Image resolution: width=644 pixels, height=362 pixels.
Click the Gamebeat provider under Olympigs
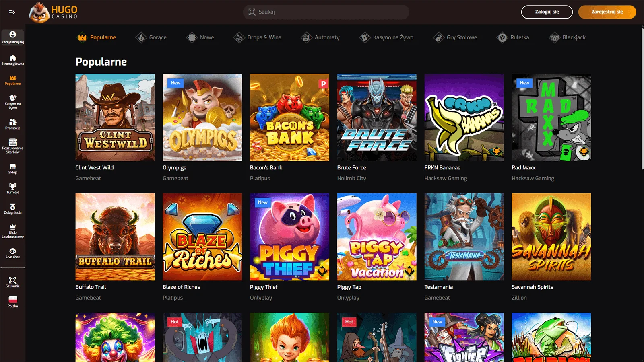point(175,178)
